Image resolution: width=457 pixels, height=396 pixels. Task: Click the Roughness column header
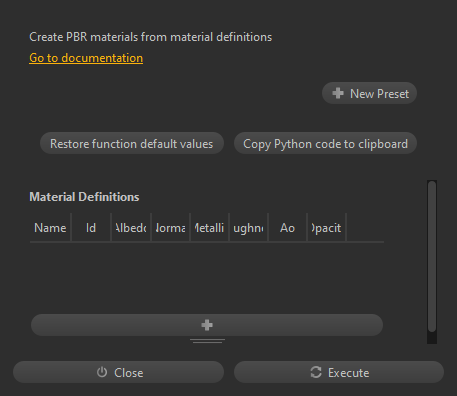248,228
